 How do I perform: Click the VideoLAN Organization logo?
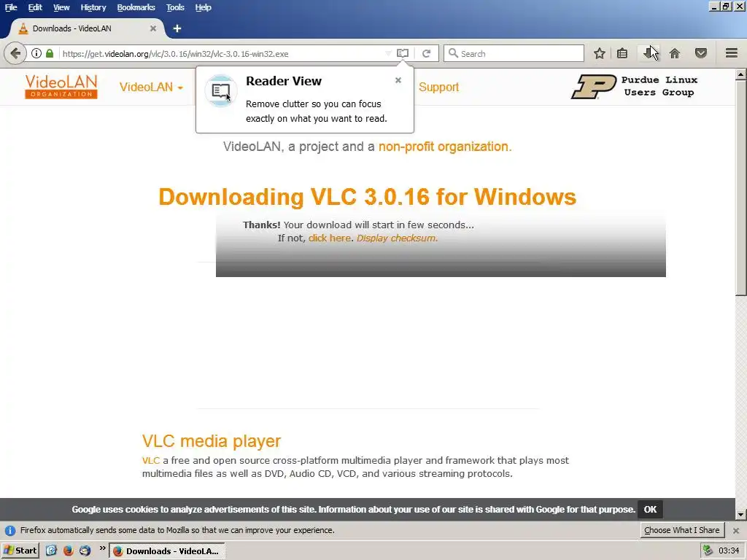point(61,87)
